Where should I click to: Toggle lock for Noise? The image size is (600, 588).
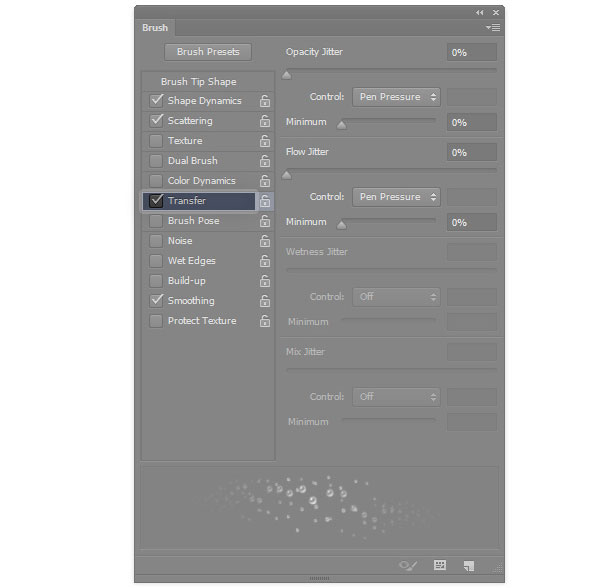265,241
